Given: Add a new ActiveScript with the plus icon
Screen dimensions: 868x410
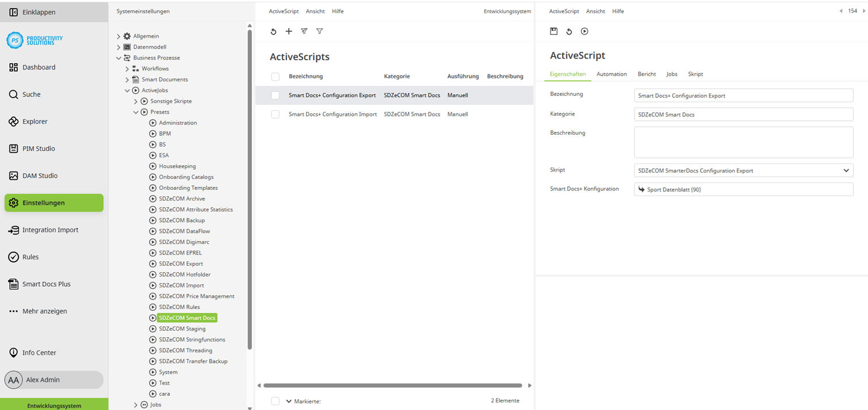Looking at the screenshot, I should point(289,32).
